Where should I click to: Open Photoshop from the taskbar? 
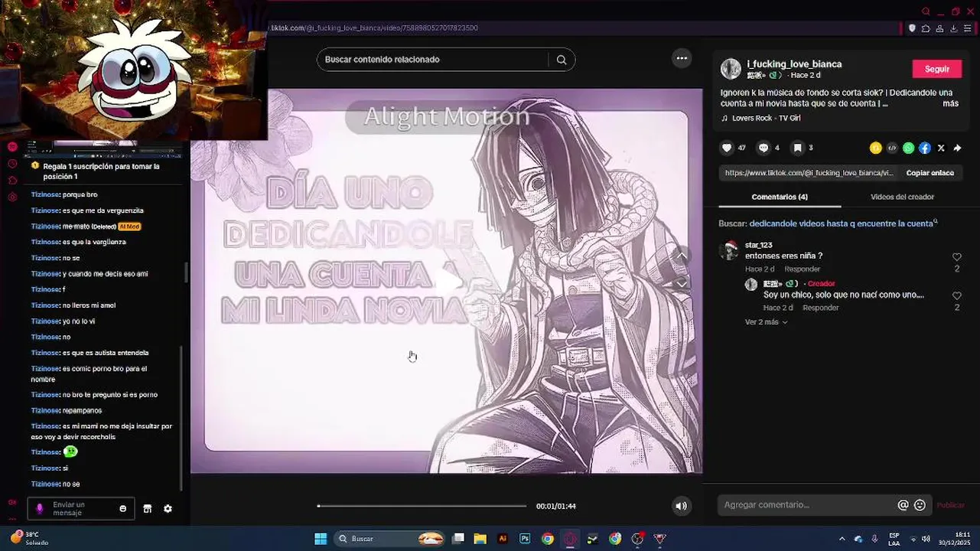point(525,539)
